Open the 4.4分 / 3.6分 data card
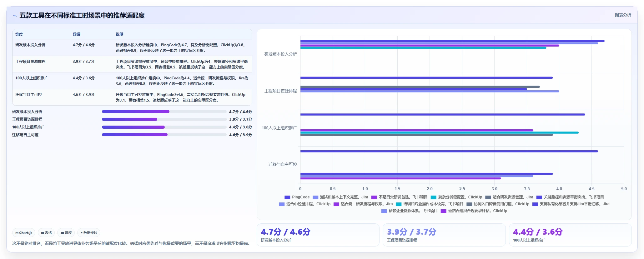The width and height of the screenshot is (644, 259). click(570, 235)
